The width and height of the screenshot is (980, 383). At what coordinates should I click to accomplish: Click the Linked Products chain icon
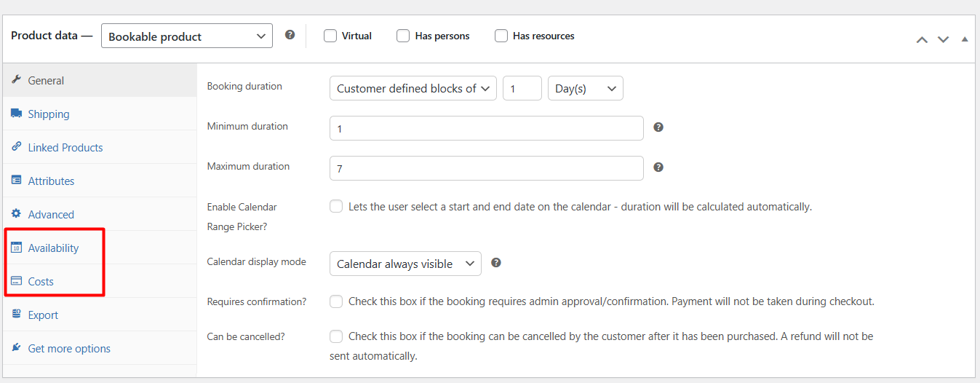(16, 147)
